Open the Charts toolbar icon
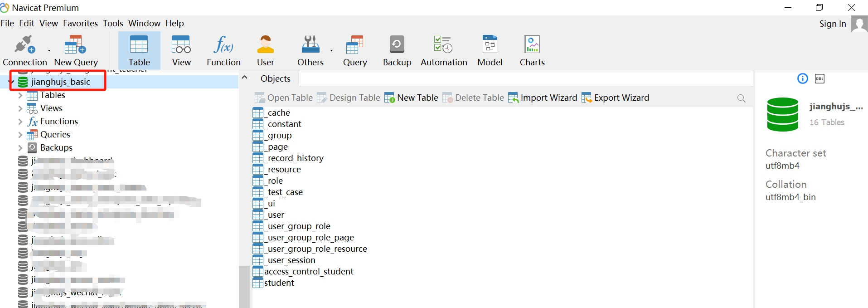 [532, 50]
